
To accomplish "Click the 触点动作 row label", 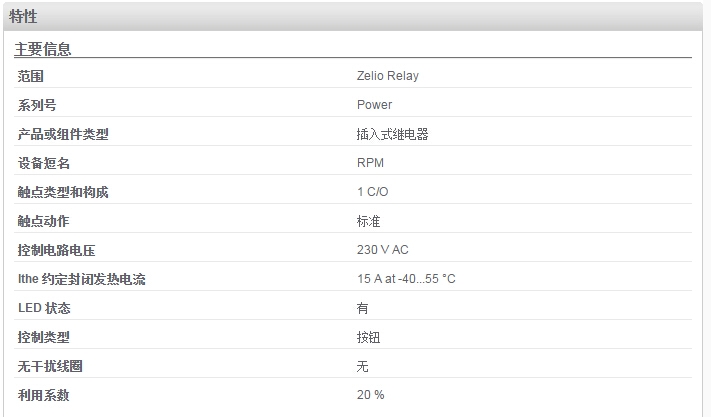I will coord(44,221).
